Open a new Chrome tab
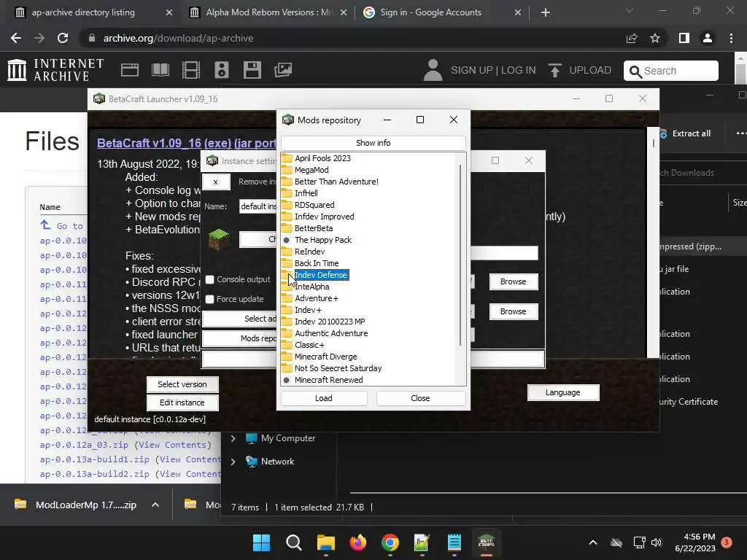Viewport: 747px width, 560px height. (x=546, y=12)
